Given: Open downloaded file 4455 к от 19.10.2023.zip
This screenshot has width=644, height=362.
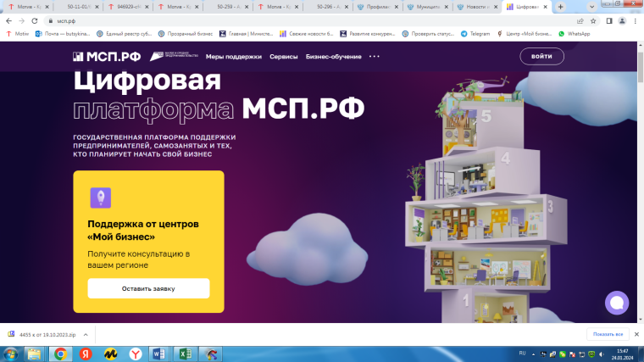Looking at the screenshot, I should 42,335.
